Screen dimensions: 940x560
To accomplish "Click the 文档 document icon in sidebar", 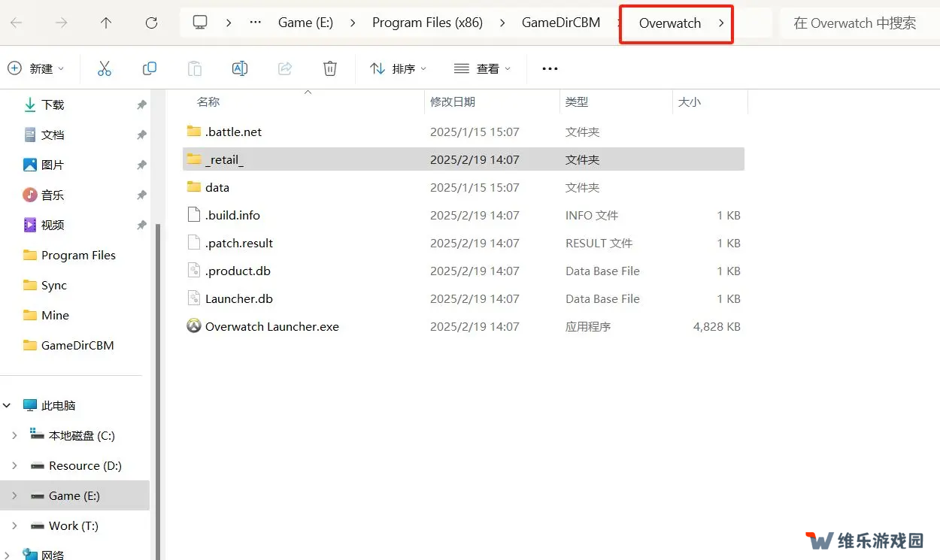I will [x=30, y=135].
